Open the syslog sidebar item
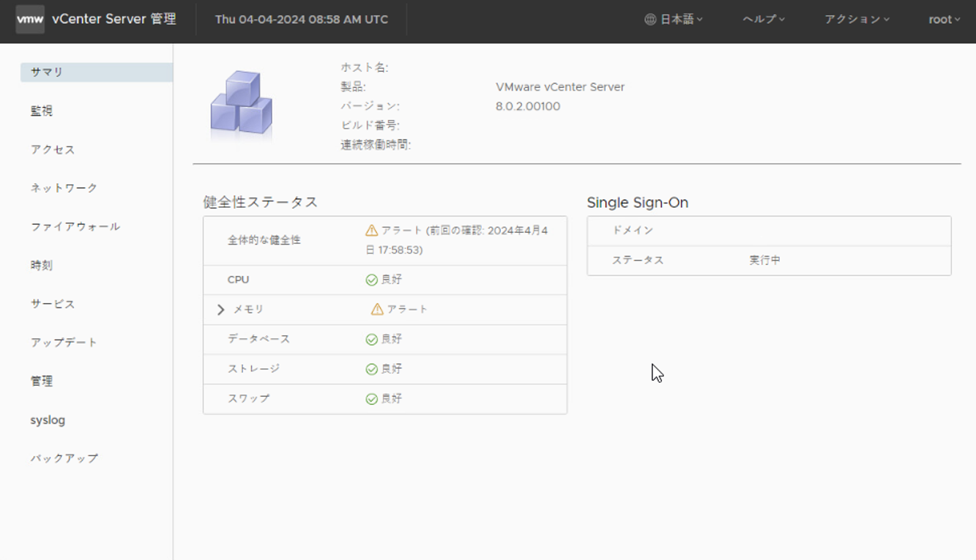 pos(48,420)
